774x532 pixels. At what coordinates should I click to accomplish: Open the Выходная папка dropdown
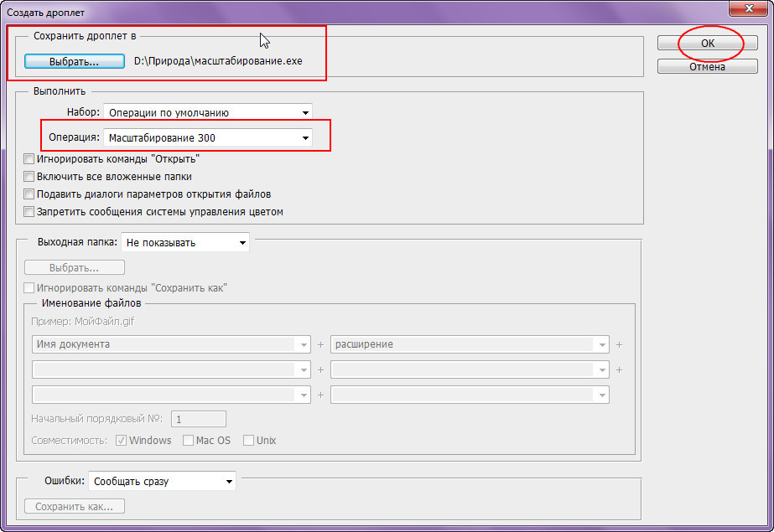185,243
